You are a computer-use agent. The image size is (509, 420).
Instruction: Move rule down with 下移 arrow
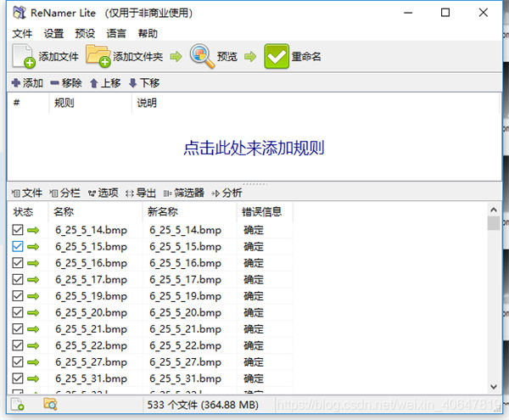[132, 83]
